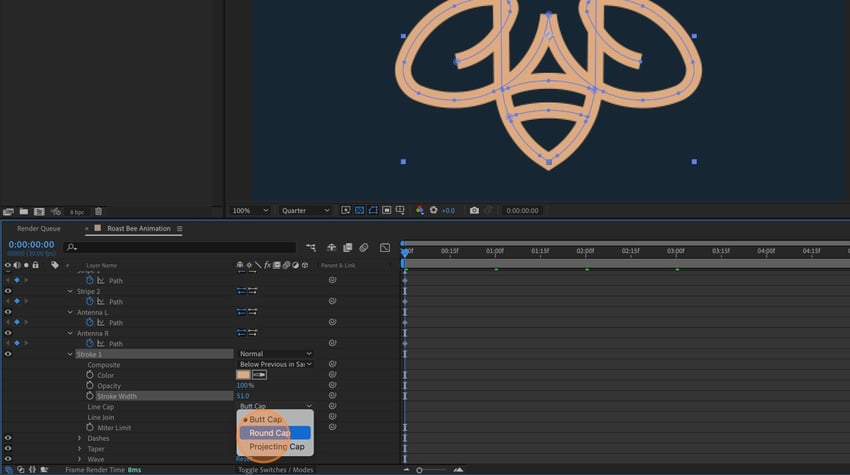
Task: Expand the Wave group
Action: pyautogui.click(x=80, y=459)
